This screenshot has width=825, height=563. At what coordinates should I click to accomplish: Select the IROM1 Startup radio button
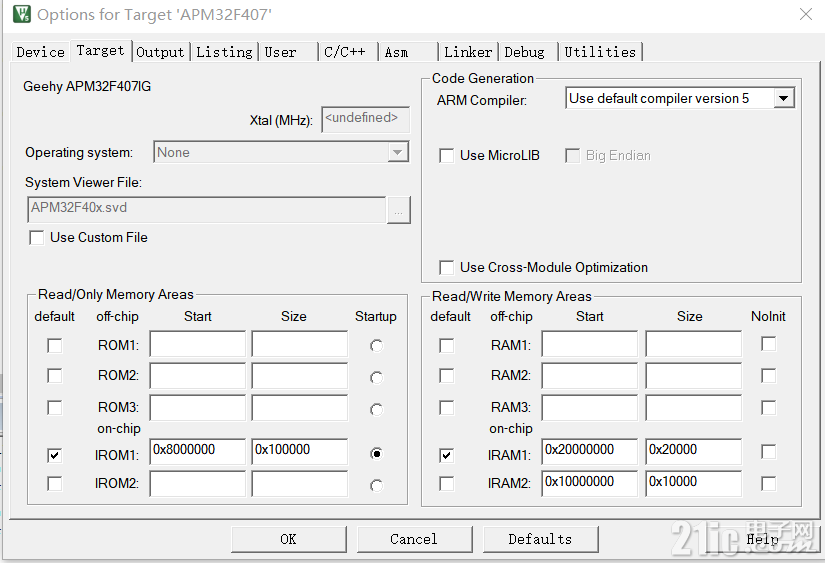click(x=376, y=454)
